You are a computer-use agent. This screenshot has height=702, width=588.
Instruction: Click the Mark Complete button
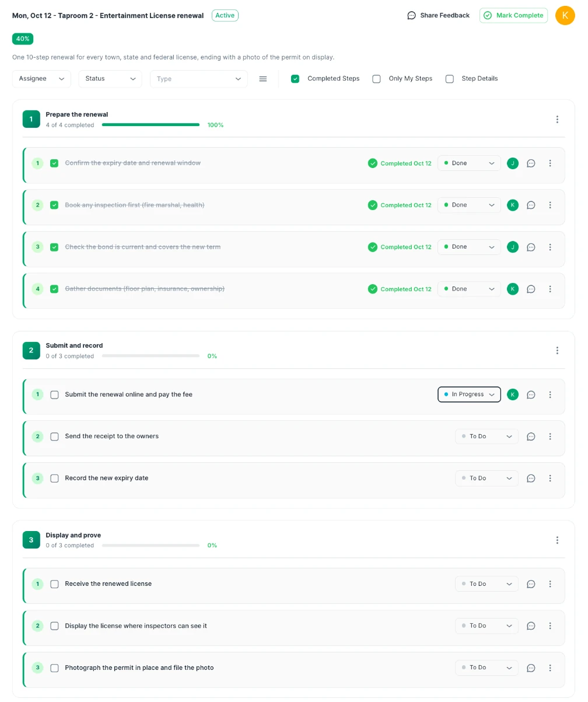[513, 15]
